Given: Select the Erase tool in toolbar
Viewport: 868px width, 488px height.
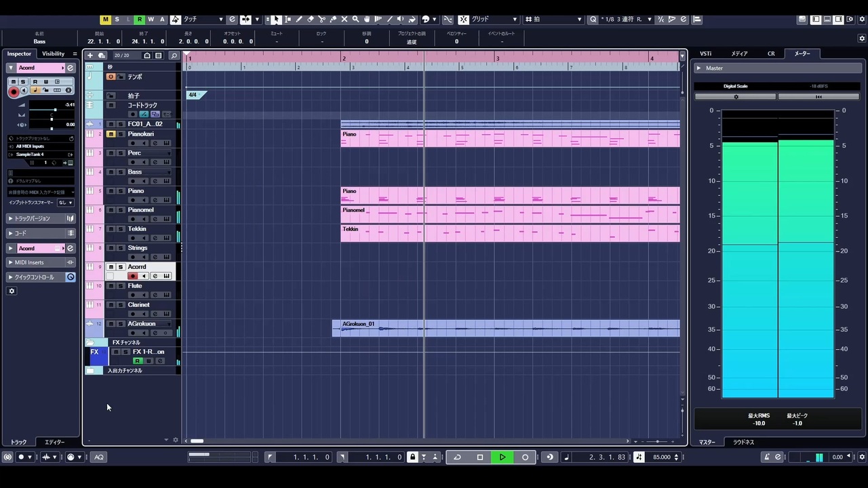Looking at the screenshot, I should [x=310, y=19].
